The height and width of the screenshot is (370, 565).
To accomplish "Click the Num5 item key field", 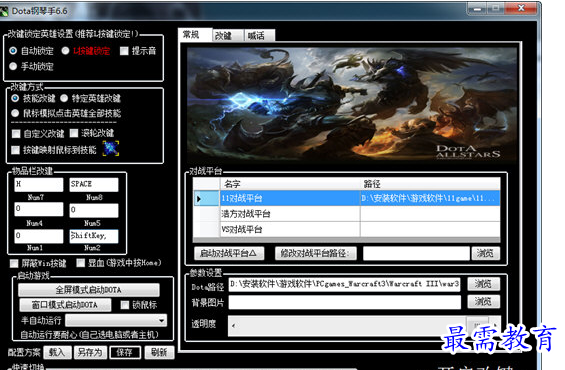I will click(x=94, y=210).
